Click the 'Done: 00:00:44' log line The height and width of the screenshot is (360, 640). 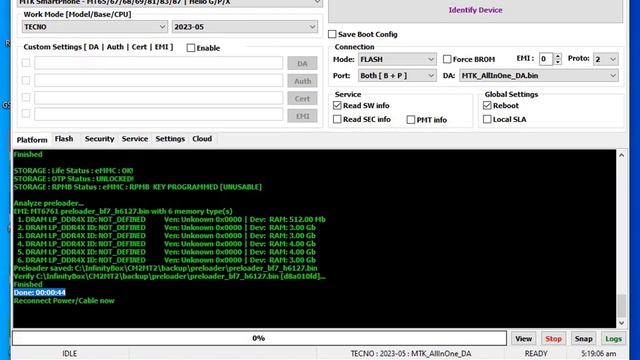coord(40,293)
